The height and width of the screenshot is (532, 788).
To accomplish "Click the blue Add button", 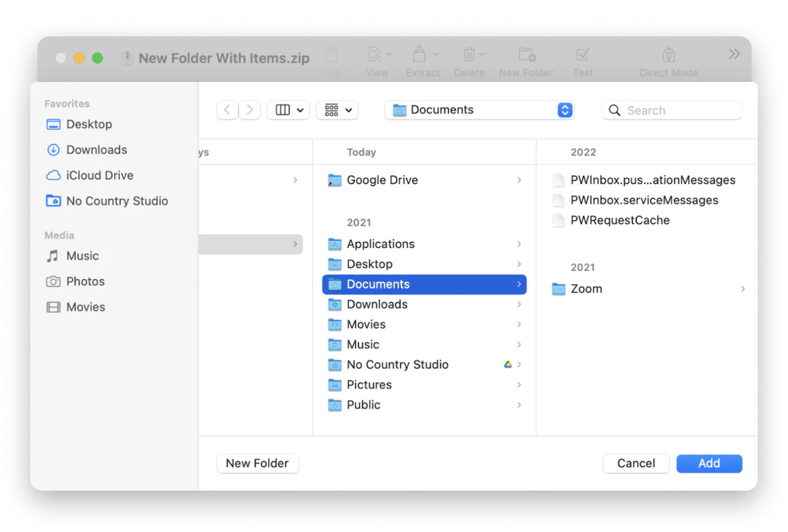I will click(709, 463).
